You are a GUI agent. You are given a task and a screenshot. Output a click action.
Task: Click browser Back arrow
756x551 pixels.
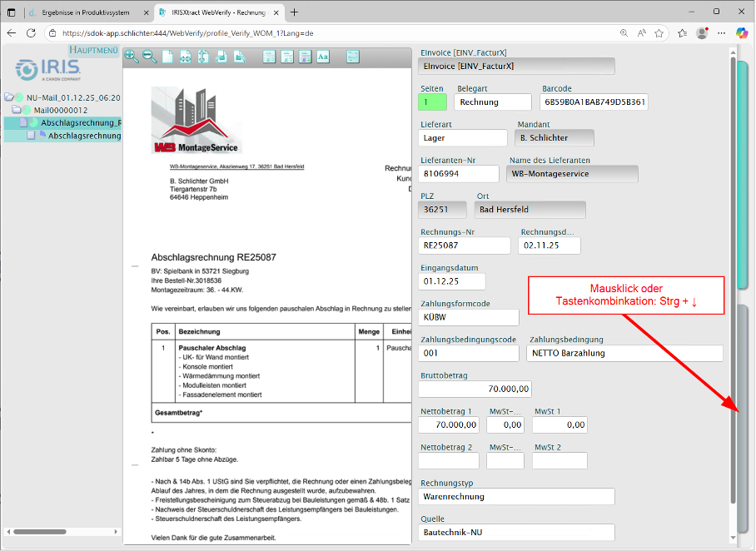(x=12, y=32)
